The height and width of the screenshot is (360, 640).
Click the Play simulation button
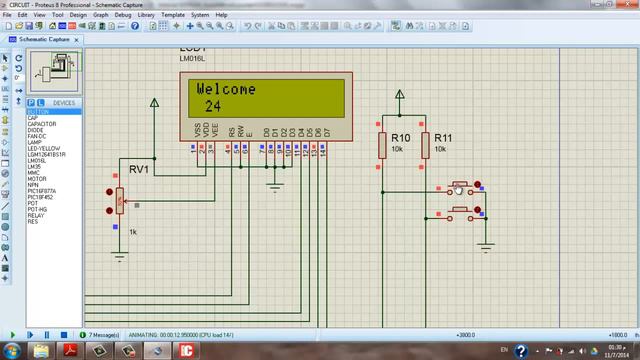tap(13, 335)
